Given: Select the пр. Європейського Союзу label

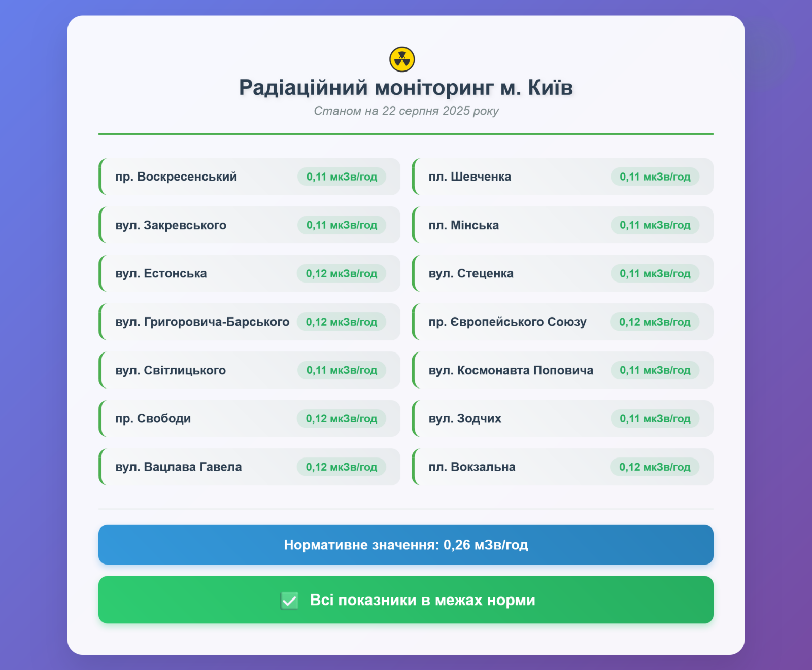Looking at the screenshot, I should click(507, 322).
